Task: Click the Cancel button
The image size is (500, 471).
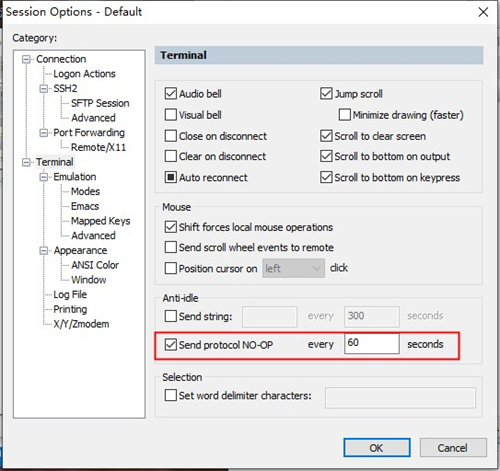Action: pos(453,448)
